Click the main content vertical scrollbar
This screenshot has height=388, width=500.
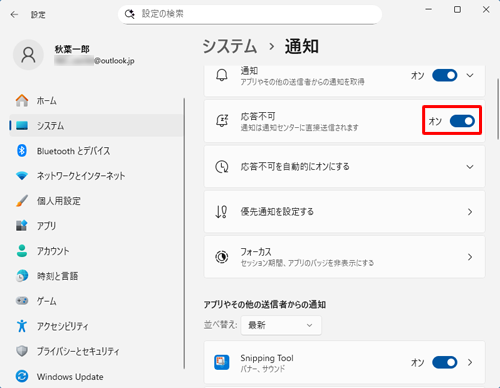coord(498,109)
